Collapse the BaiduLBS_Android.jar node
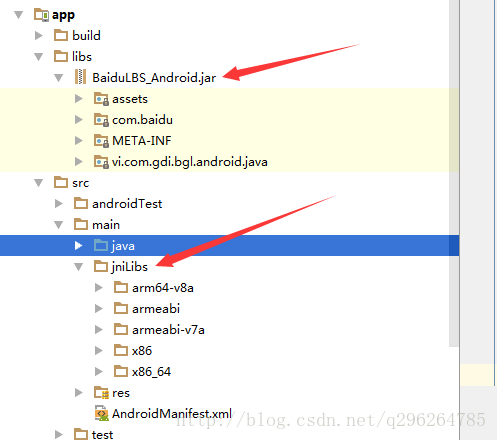This screenshot has width=497, height=440. coord(59,78)
